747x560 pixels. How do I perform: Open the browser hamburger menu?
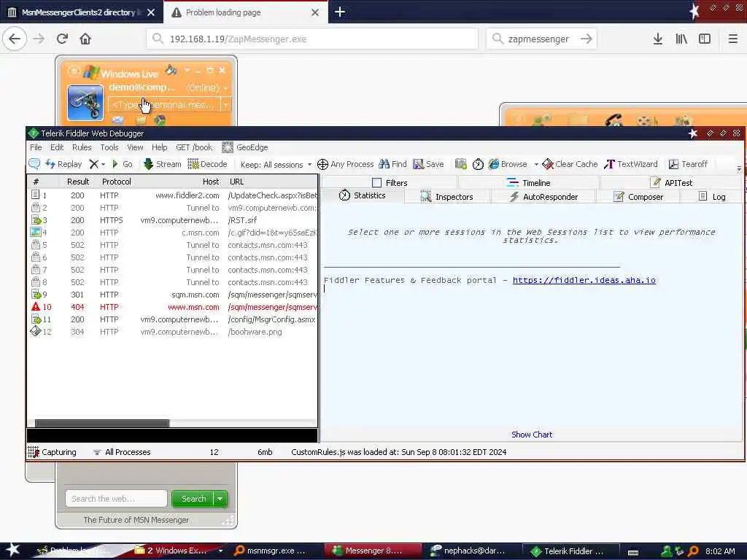pos(733,39)
